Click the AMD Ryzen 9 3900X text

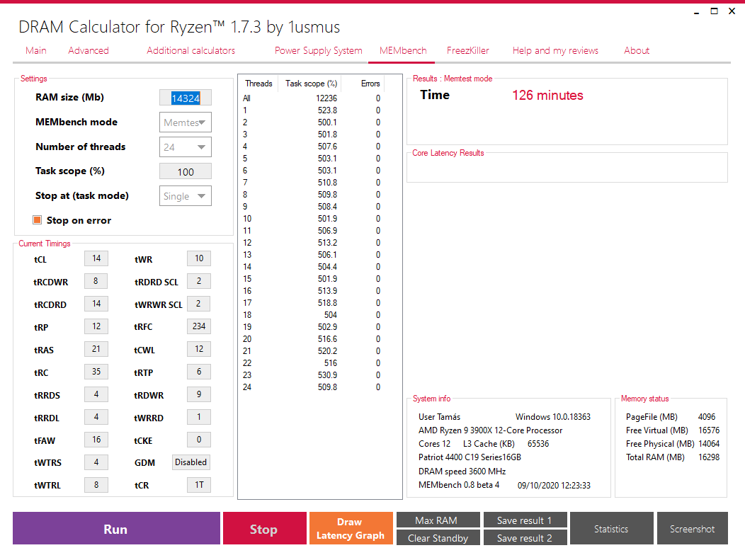click(x=490, y=430)
